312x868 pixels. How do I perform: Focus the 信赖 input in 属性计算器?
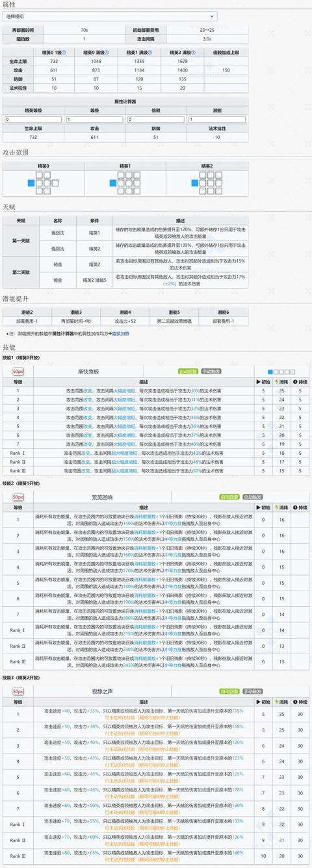pos(156,120)
